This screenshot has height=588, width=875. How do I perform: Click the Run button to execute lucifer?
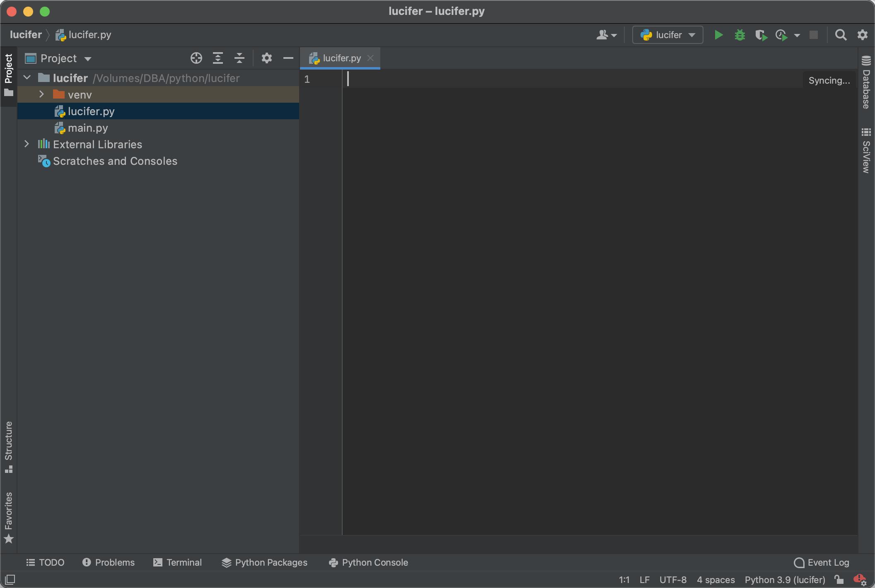coord(719,34)
